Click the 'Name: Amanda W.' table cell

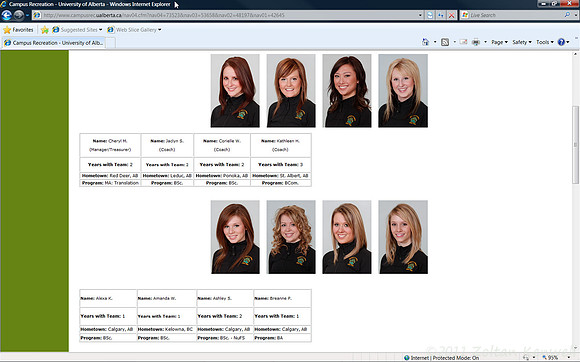166,298
